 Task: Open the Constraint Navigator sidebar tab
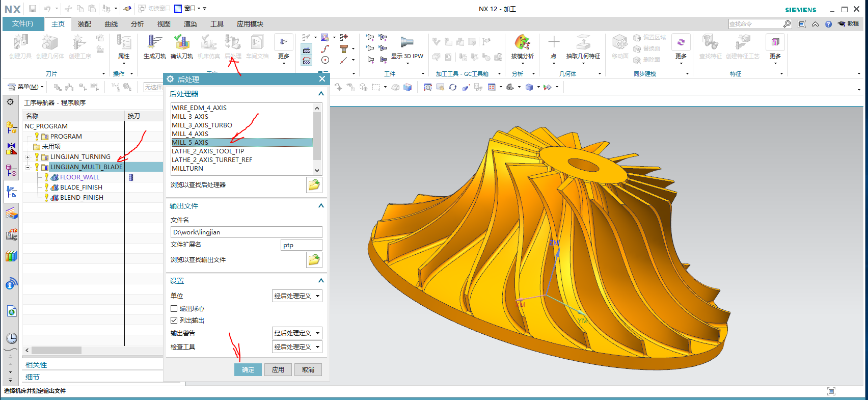[x=11, y=148]
